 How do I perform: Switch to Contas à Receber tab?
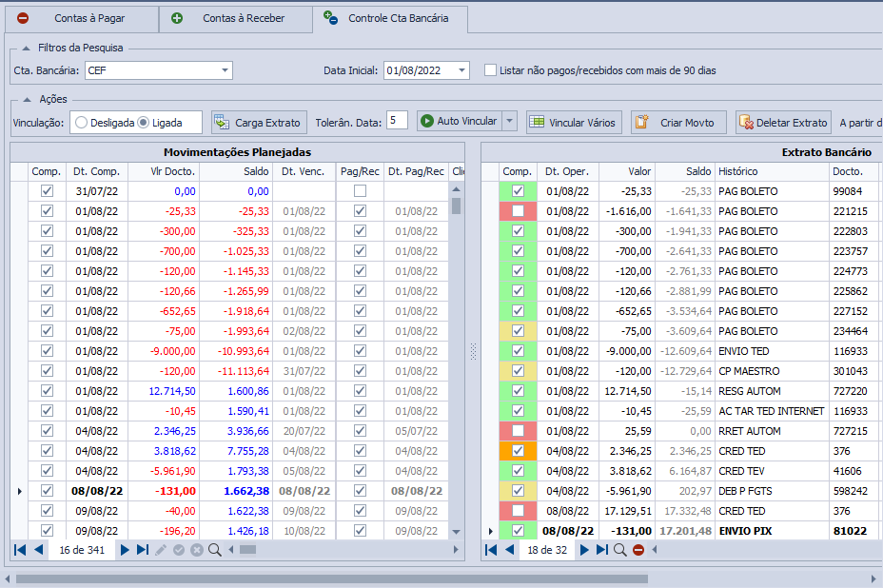236,19
